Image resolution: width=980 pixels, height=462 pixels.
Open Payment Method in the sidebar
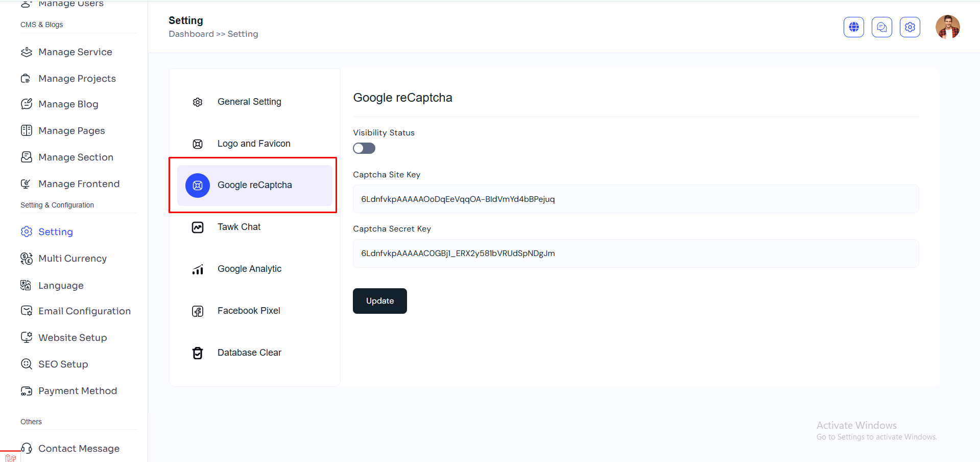tap(78, 391)
